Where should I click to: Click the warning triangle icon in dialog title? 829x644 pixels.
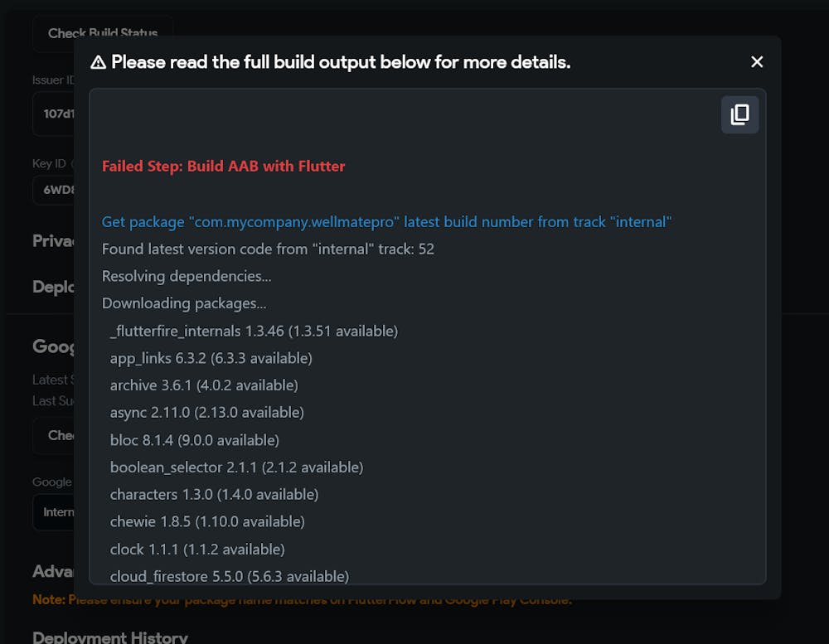(99, 62)
